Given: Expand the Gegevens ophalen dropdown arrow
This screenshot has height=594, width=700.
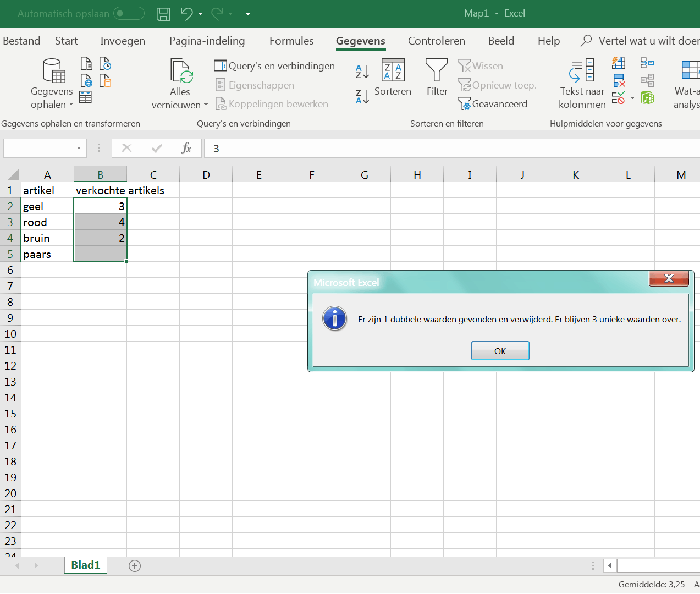Looking at the screenshot, I should tap(71, 105).
